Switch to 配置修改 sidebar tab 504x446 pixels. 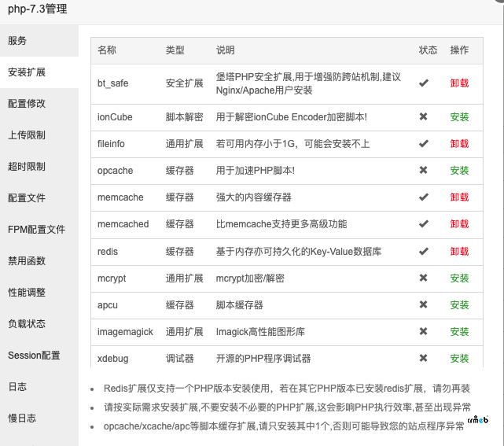27,104
